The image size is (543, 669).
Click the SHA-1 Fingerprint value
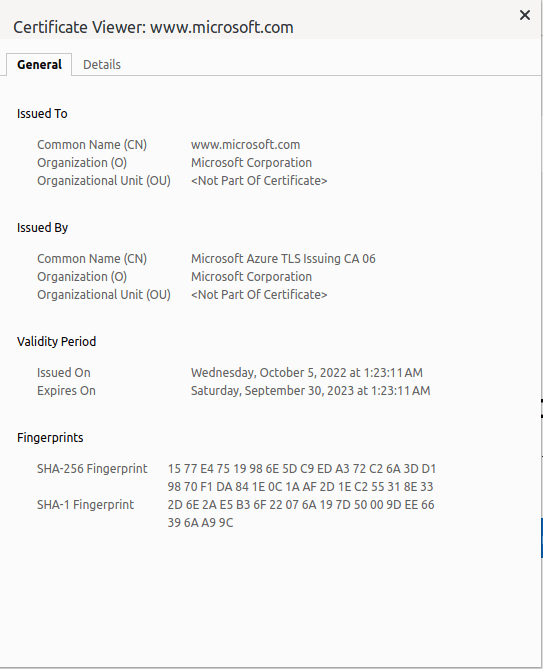click(x=301, y=513)
